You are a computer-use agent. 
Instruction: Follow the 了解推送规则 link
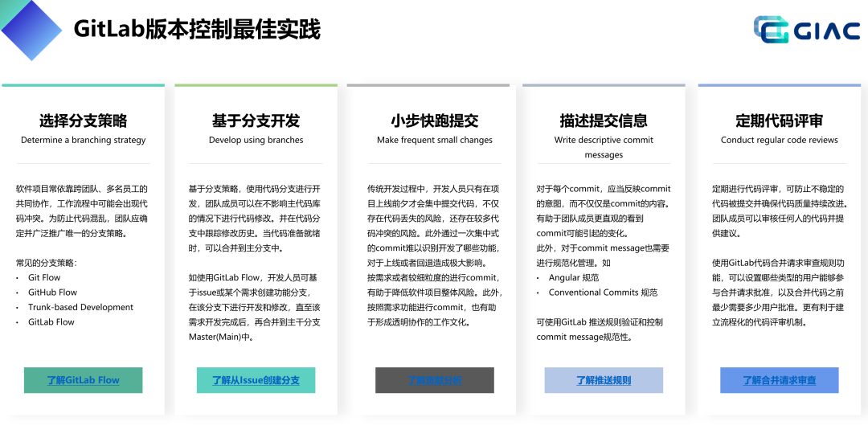pyautogui.click(x=604, y=380)
